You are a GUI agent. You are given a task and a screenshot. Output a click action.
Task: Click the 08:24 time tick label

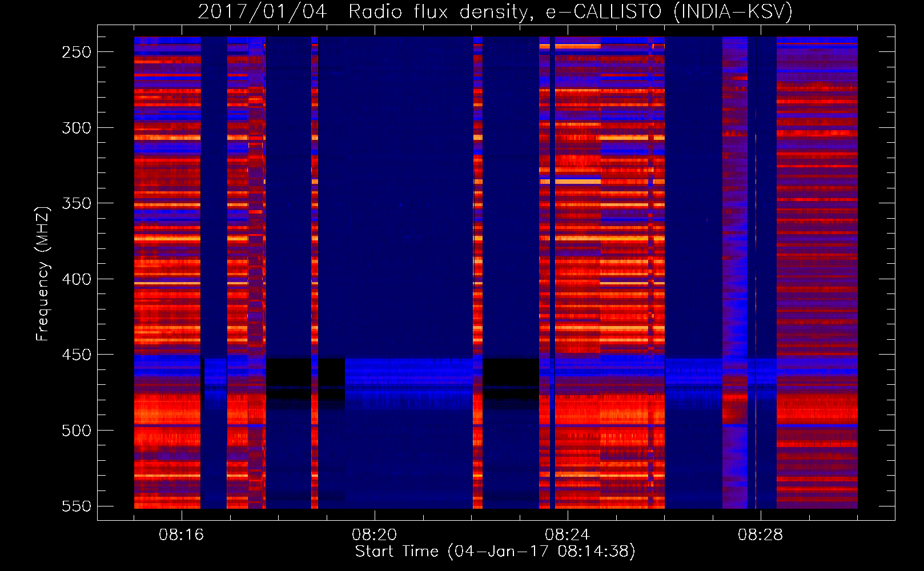(568, 535)
